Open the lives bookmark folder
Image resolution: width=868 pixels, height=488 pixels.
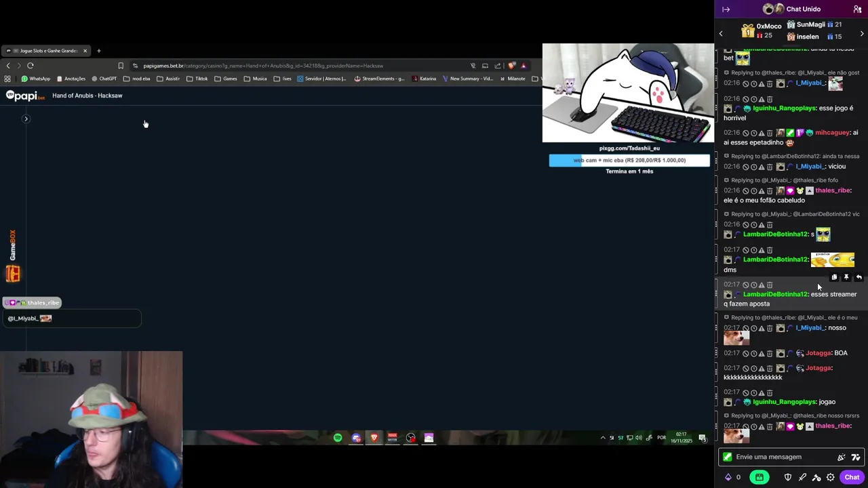pos(283,79)
